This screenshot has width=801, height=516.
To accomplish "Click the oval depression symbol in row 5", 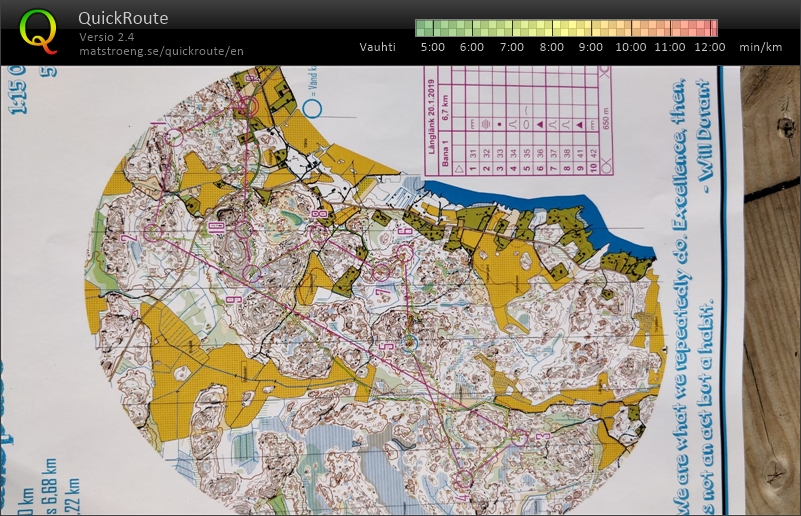I will [527, 124].
